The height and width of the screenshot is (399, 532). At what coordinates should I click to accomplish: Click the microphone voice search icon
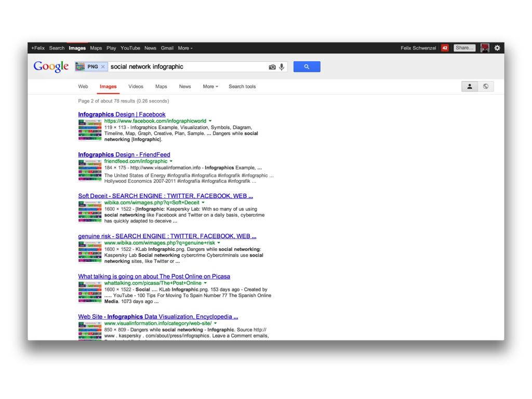coord(282,67)
